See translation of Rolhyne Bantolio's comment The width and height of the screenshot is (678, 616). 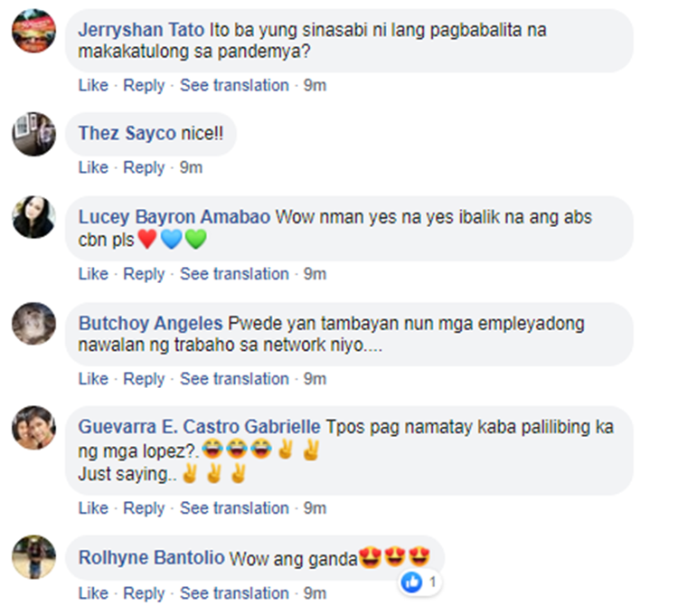234,593
